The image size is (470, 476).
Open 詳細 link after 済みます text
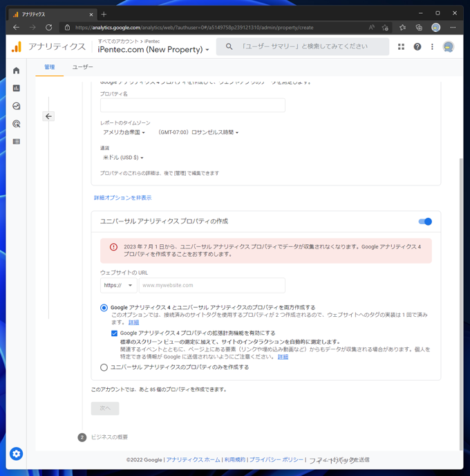pos(133,322)
